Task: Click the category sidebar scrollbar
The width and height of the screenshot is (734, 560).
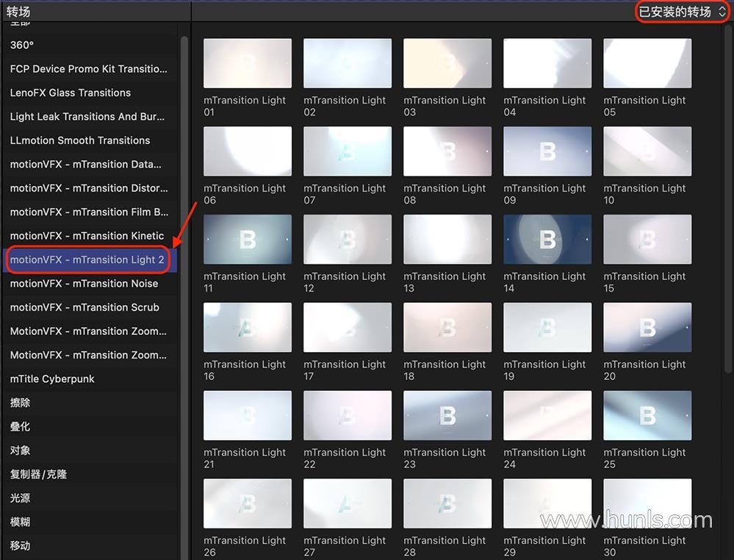Action: (184, 298)
